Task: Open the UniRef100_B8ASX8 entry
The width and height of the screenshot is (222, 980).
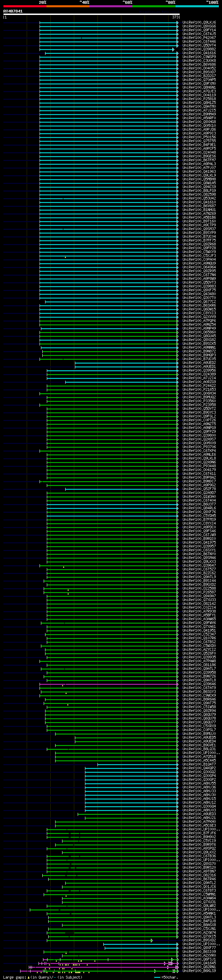Action: [199, 924]
